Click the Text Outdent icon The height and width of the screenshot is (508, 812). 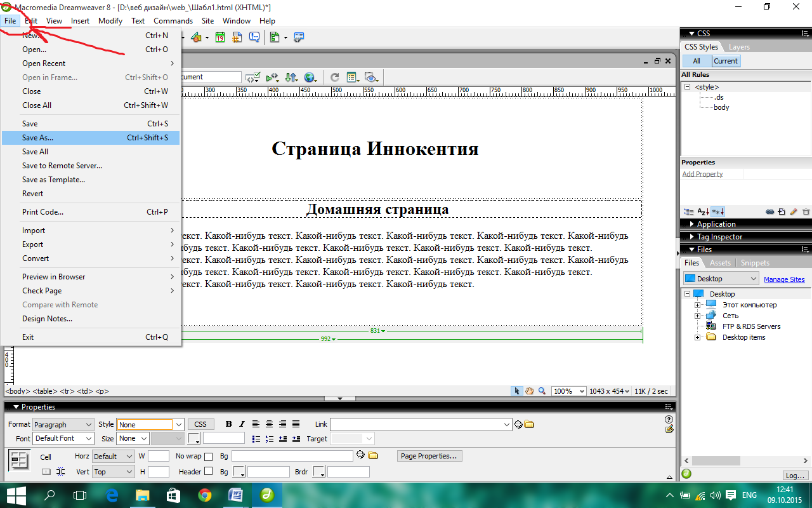(x=282, y=439)
